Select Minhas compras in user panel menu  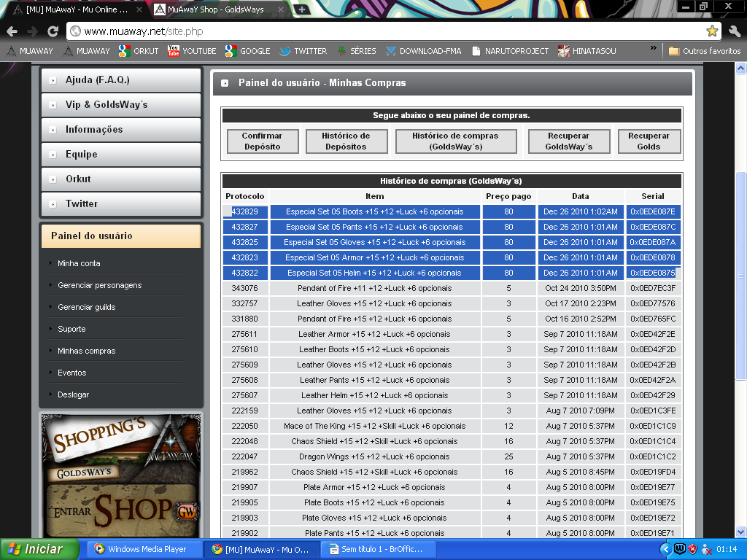click(86, 351)
